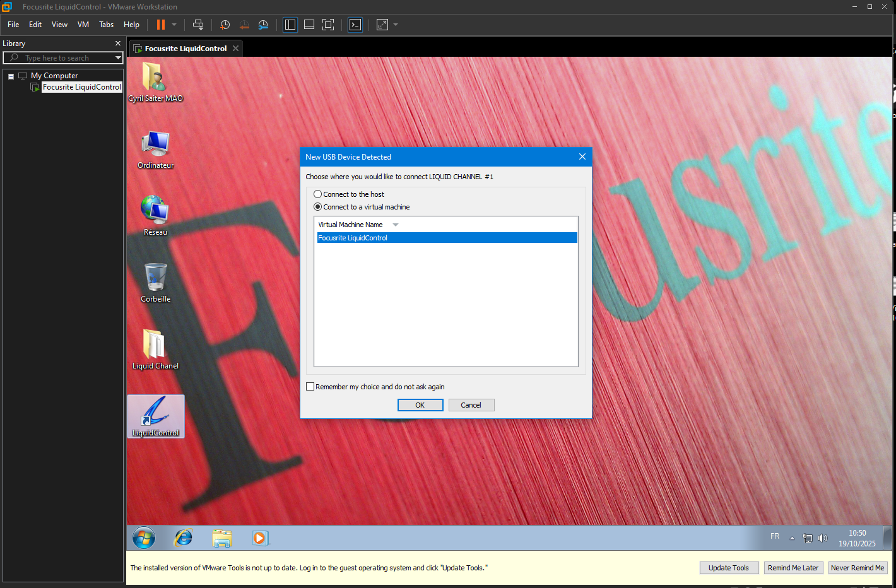Click the stretch guest display icon

click(382, 25)
